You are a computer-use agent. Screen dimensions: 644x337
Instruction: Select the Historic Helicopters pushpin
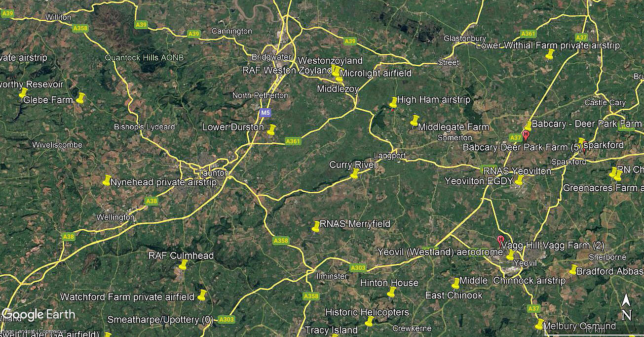[369, 322]
